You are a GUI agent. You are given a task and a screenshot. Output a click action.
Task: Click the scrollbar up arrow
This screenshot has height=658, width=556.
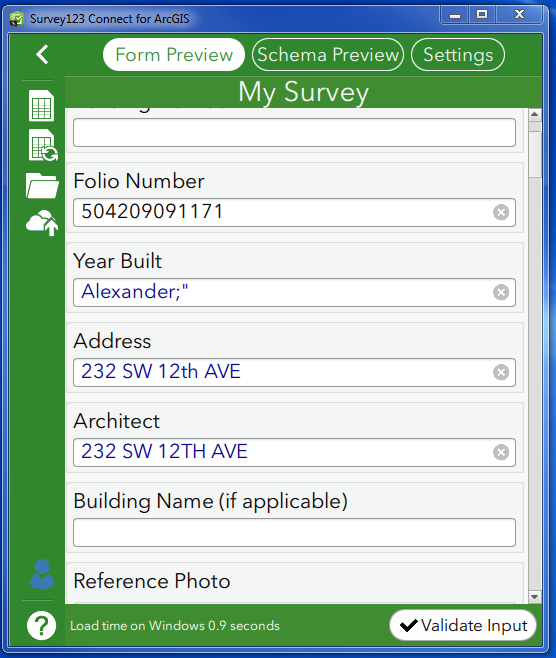tap(535, 114)
